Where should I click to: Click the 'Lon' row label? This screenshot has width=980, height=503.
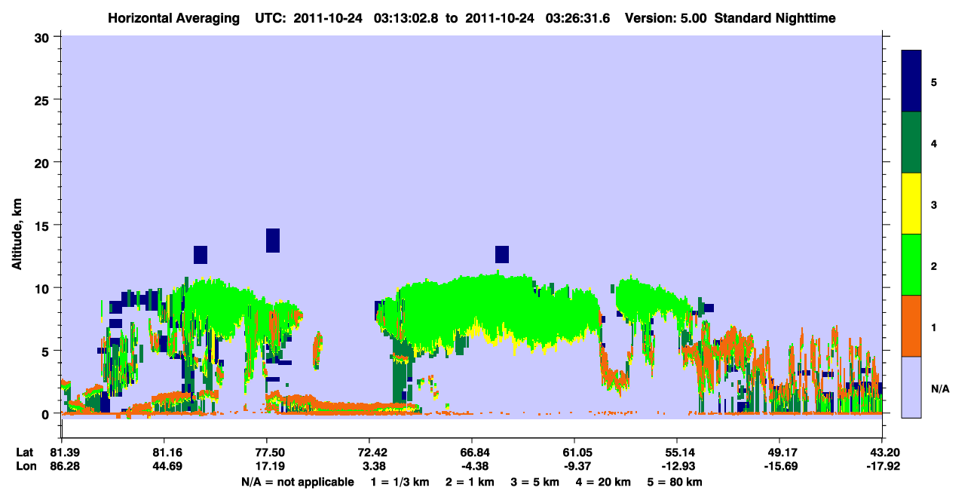pos(26,466)
